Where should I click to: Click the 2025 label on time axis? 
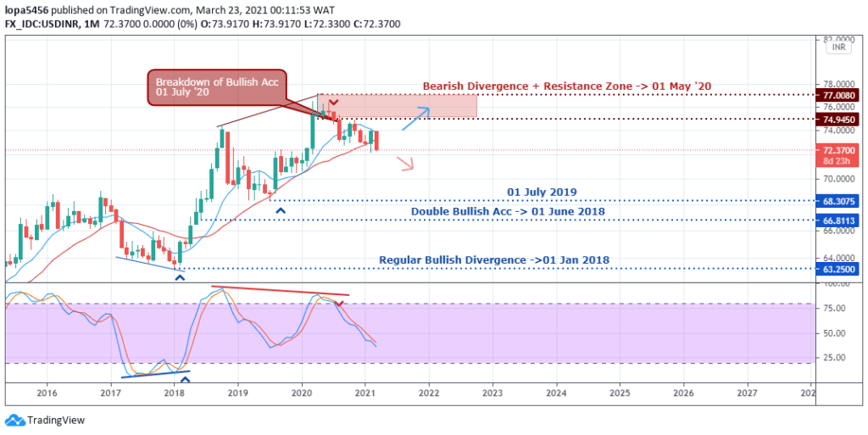620,393
